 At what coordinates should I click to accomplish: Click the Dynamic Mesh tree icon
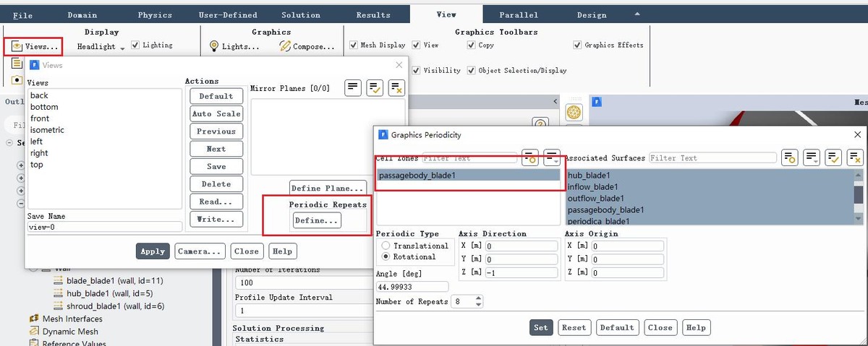pyautogui.click(x=34, y=332)
